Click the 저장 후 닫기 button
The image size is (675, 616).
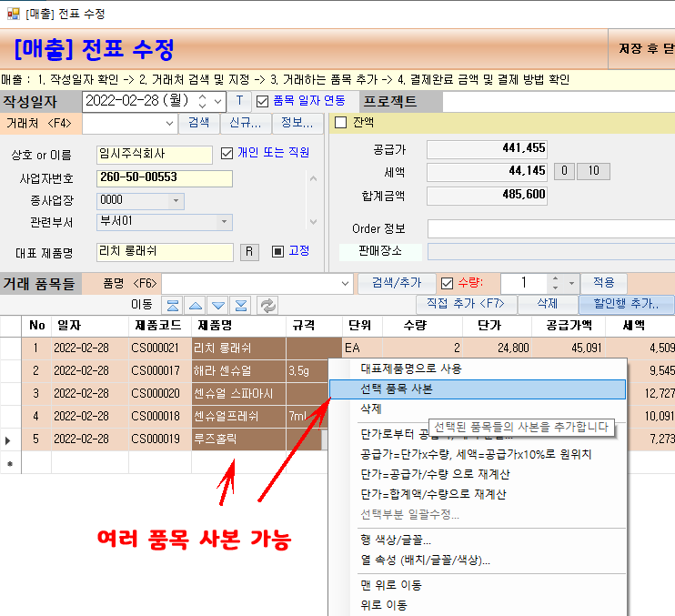[x=641, y=49]
